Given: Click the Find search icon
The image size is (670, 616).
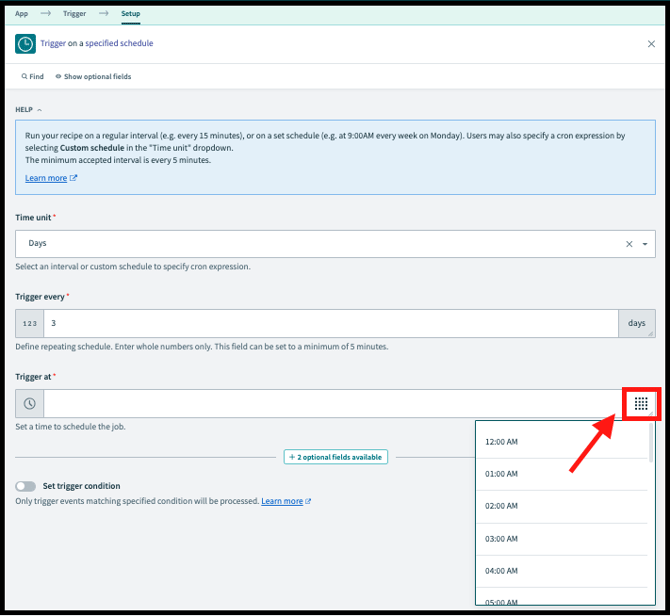Looking at the screenshot, I should pos(24,77).
